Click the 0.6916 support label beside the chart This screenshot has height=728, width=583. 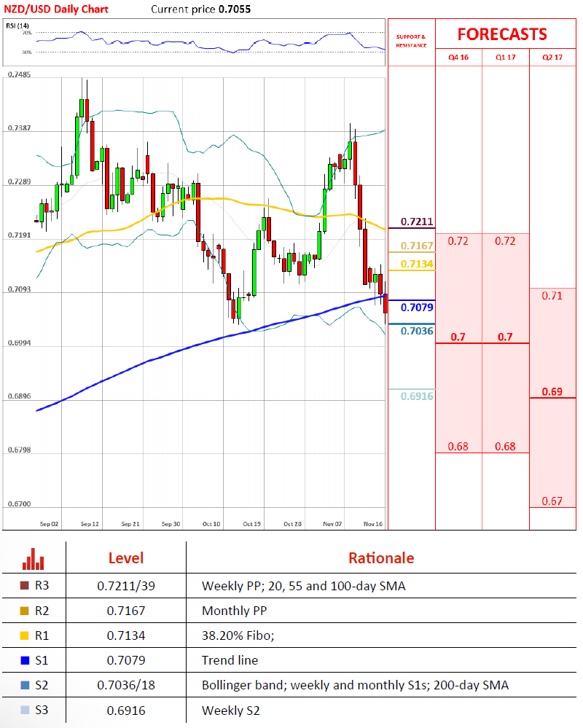click(x=417, y=396)
